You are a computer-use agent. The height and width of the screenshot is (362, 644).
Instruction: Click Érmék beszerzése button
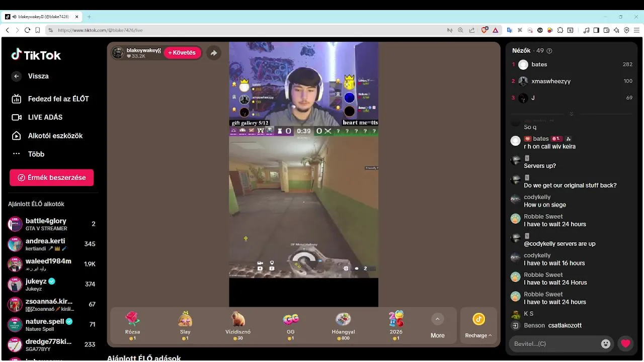(x=51, y=177)
